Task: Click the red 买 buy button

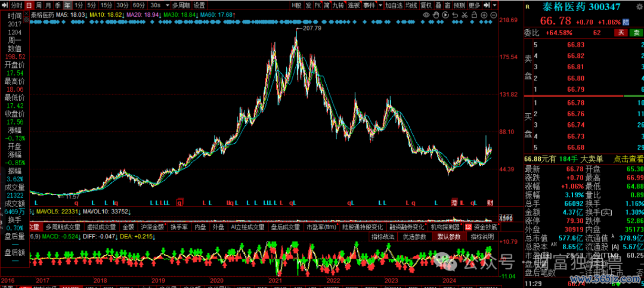Action: [x=621, y=32]
